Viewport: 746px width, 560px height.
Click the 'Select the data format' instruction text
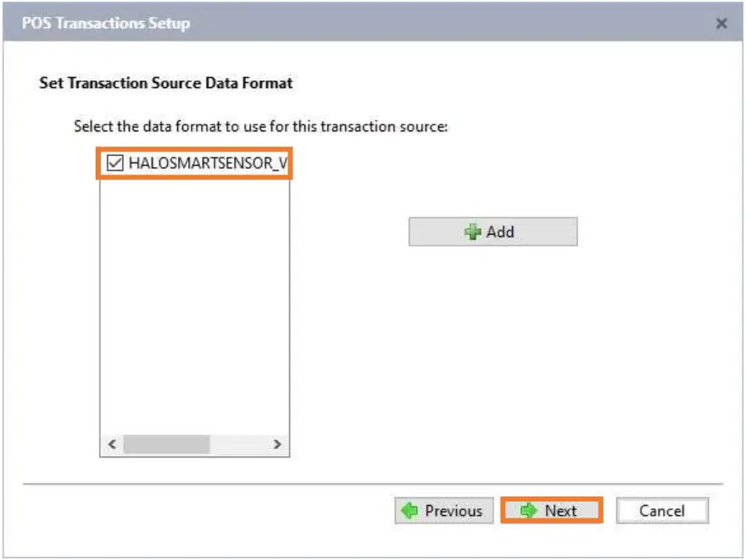click(260, 127)
